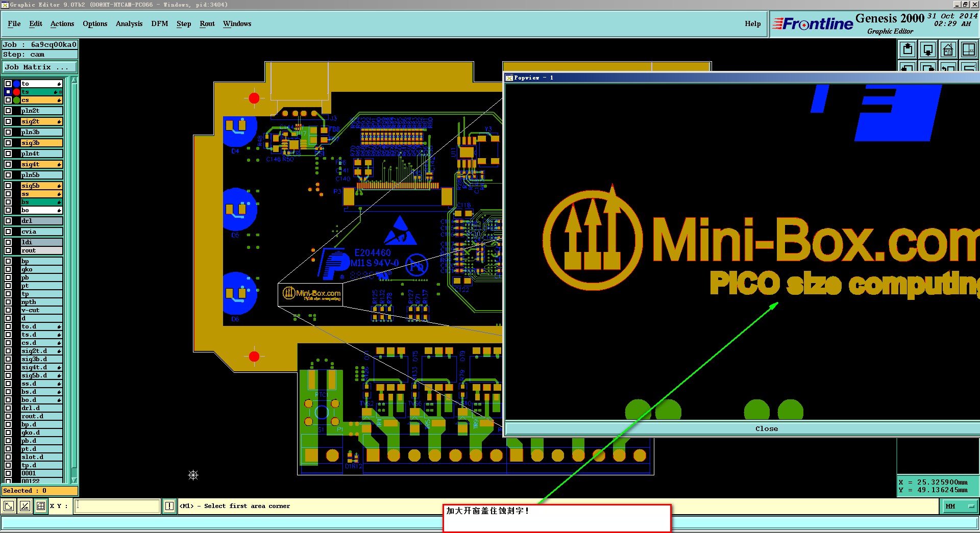This screenshot has height=533, width=980.
Task: Open the Edit menu
Action: coord(36,23)
